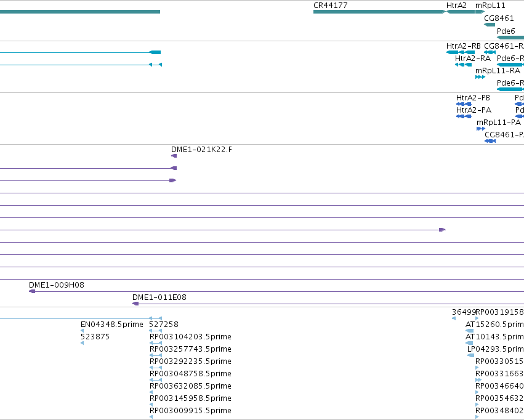Viewport: 524px width, 420px height.
Task: Click the RP003009915.5prime label
Action: [190, 411]
